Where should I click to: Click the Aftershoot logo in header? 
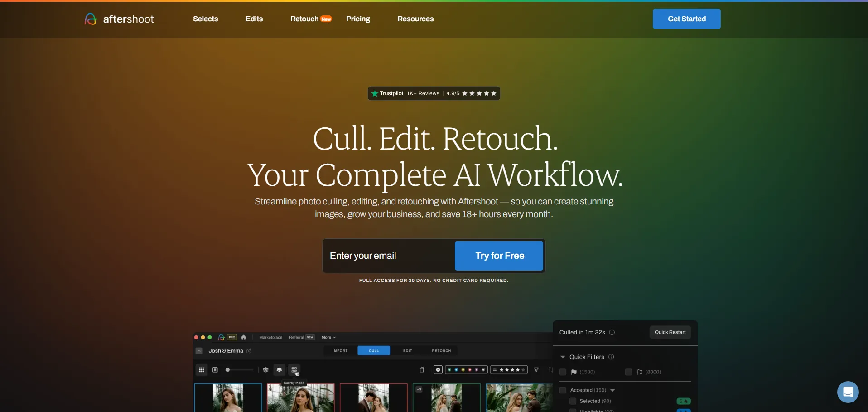119,19
